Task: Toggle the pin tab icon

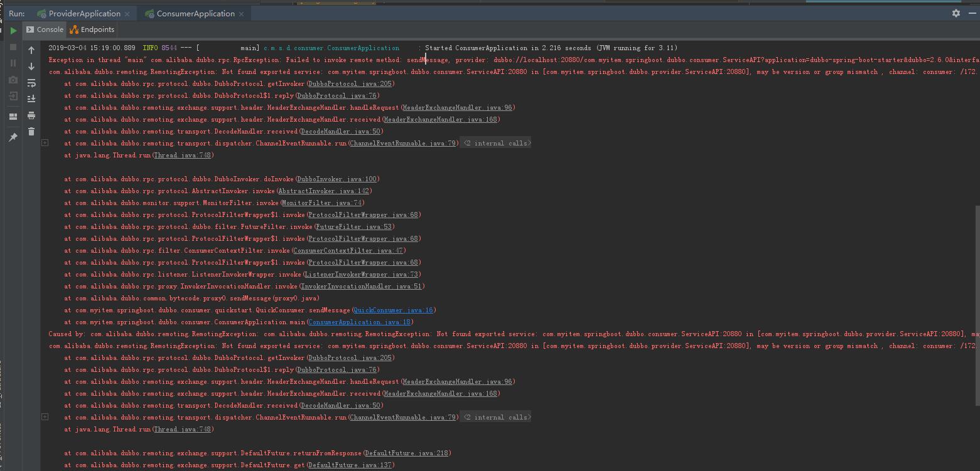Action: coord(13,137)
